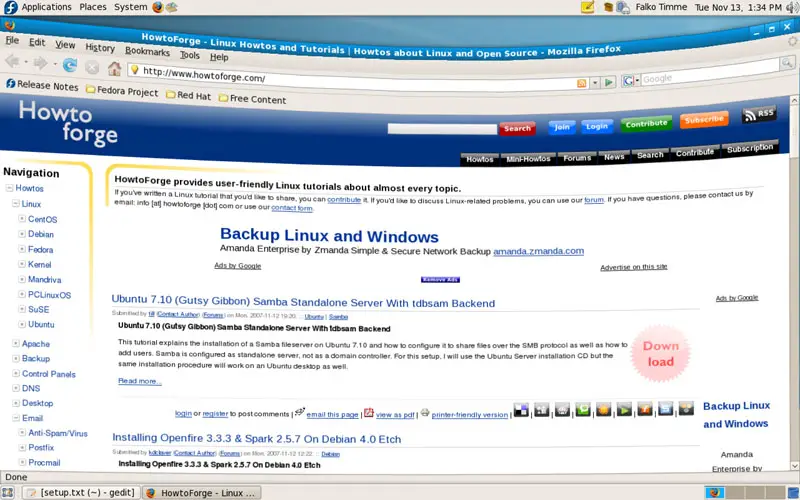The height and width of the screenshot is (500, 800).
Task: Click the orange RSS feed icon in address bar
Action: 581,83
